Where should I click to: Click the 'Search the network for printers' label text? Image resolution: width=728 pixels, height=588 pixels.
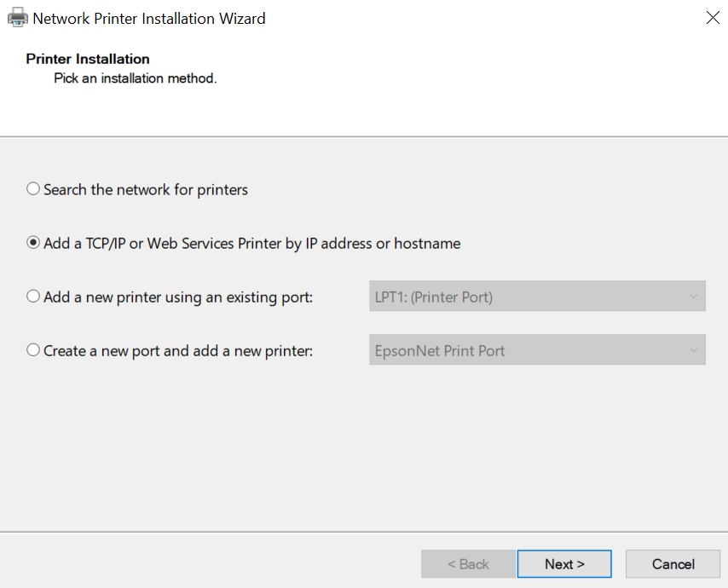tap(146, 189)
